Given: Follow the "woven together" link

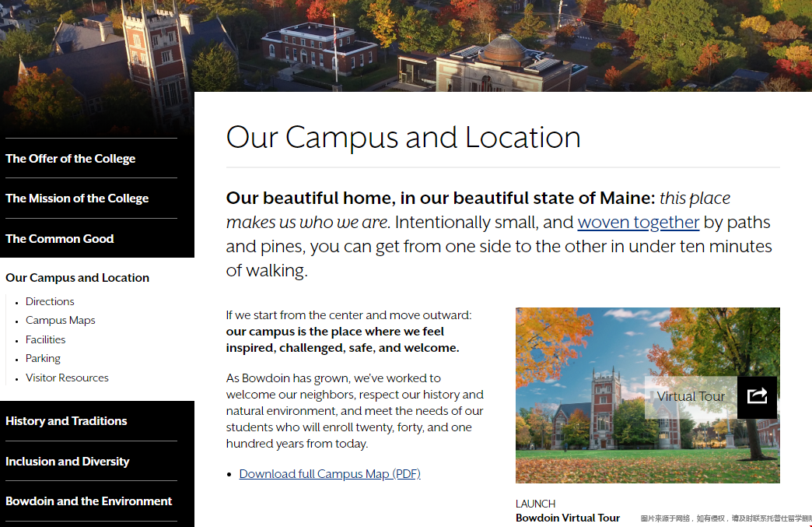Looking at the screenshot, I should [x=639, y=223].
